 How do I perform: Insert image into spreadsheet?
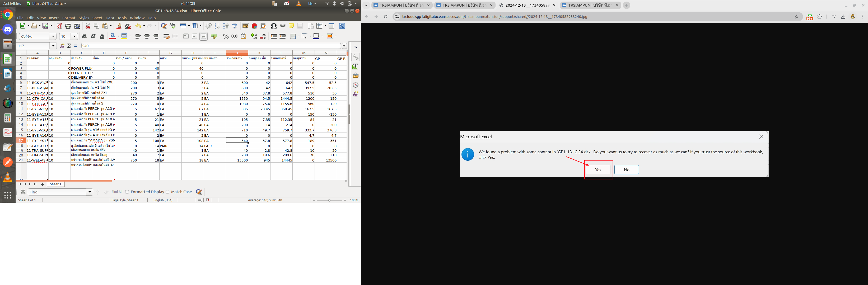pos(246,26)
